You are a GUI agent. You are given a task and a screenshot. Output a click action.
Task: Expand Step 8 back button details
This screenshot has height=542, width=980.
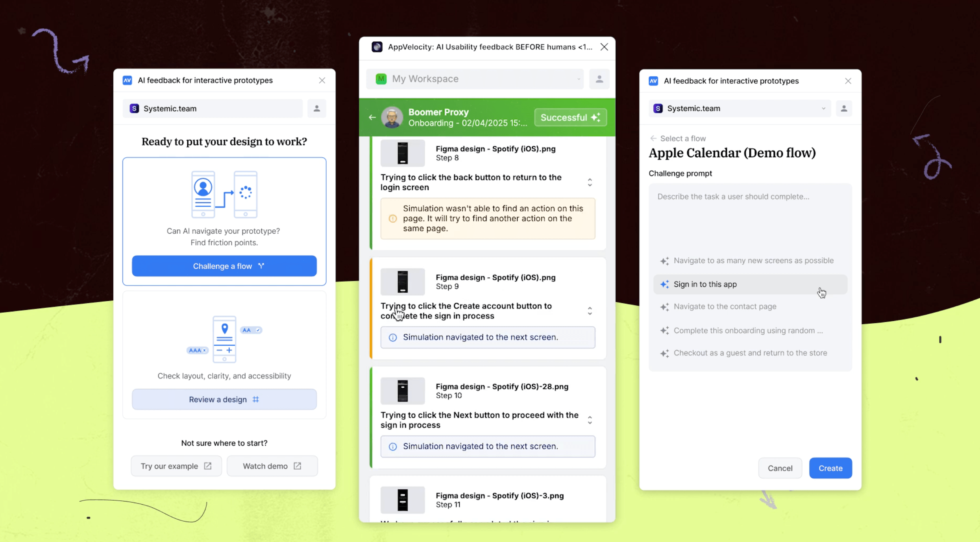coord(590,183)
